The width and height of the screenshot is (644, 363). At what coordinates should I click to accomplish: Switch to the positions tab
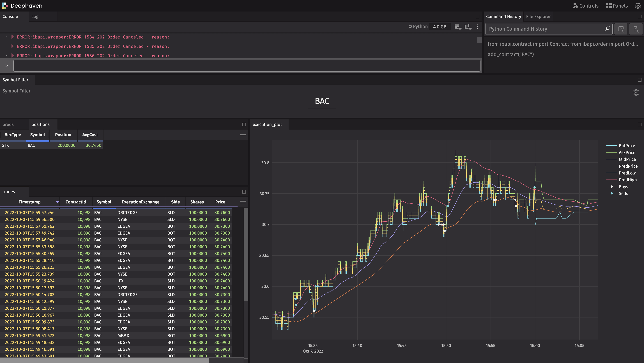pos(40,124)
